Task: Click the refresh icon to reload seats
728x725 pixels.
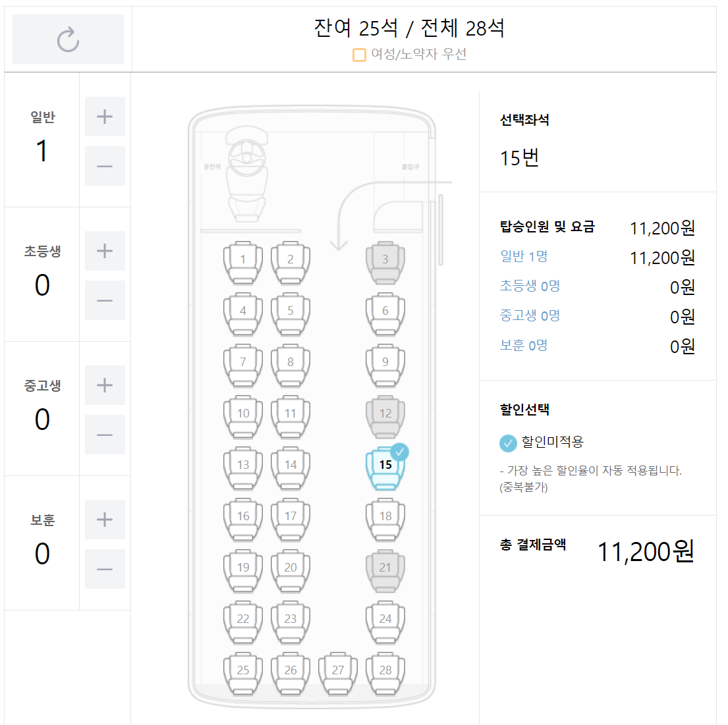Action: click(68, 40)
